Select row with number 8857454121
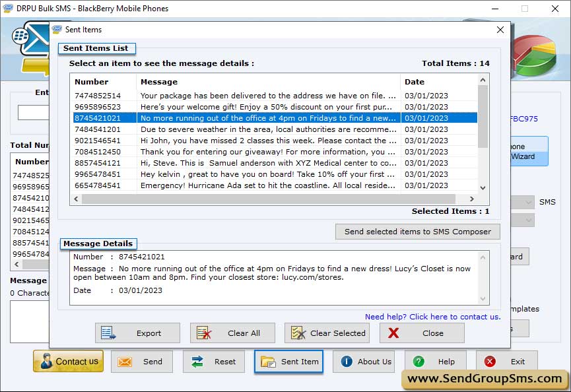571x392 pixels. tap(274, 163)
